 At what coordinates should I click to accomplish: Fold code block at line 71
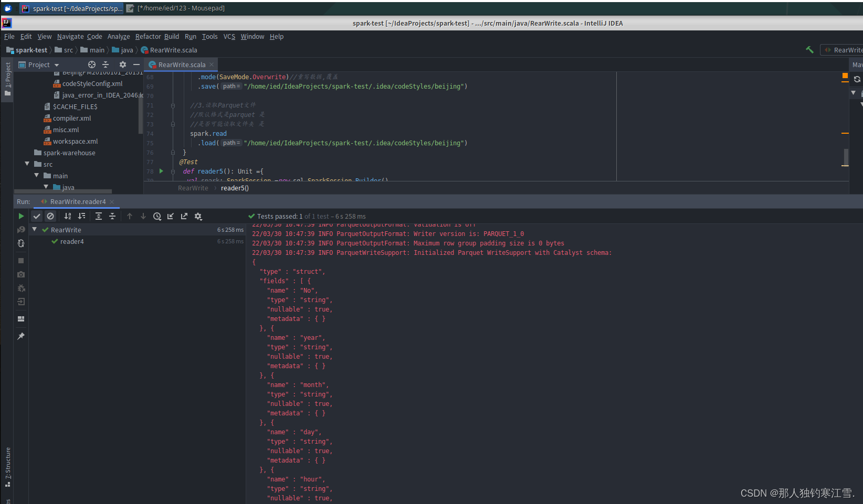click(173, 105)
